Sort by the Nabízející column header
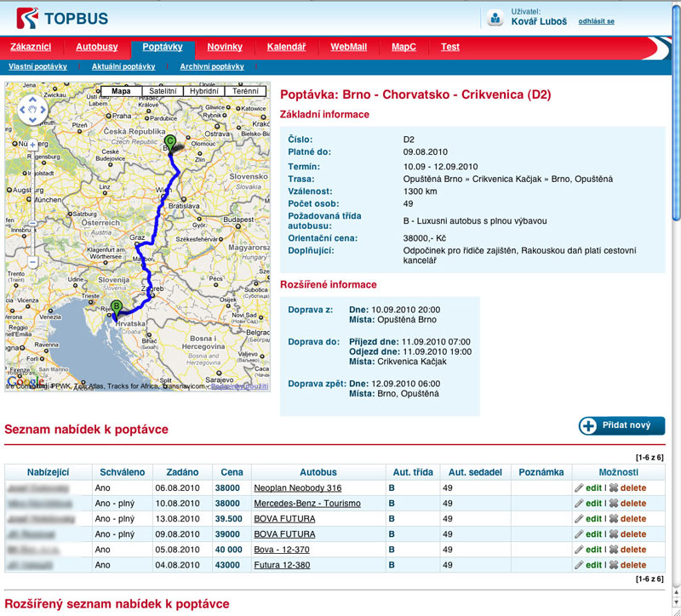 [49, 472]
